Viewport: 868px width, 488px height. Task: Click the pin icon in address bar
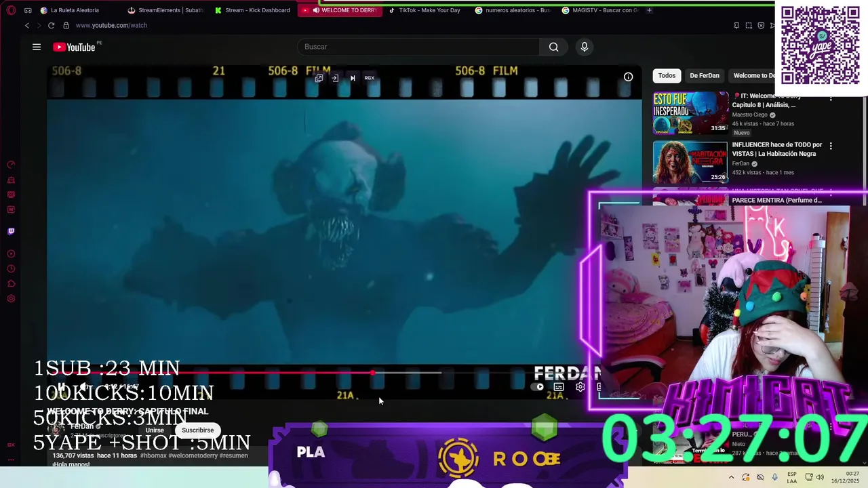pyautogui.click(x=736, y=25)
